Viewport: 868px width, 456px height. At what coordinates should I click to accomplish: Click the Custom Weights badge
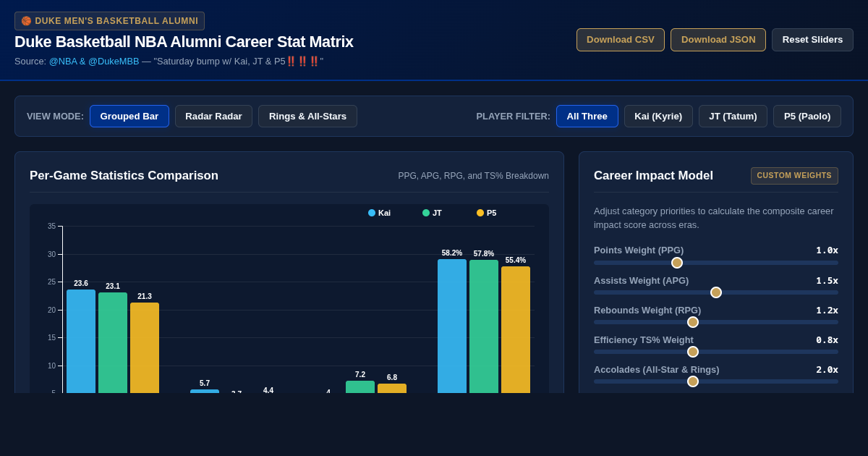click(x=794, y=176)
